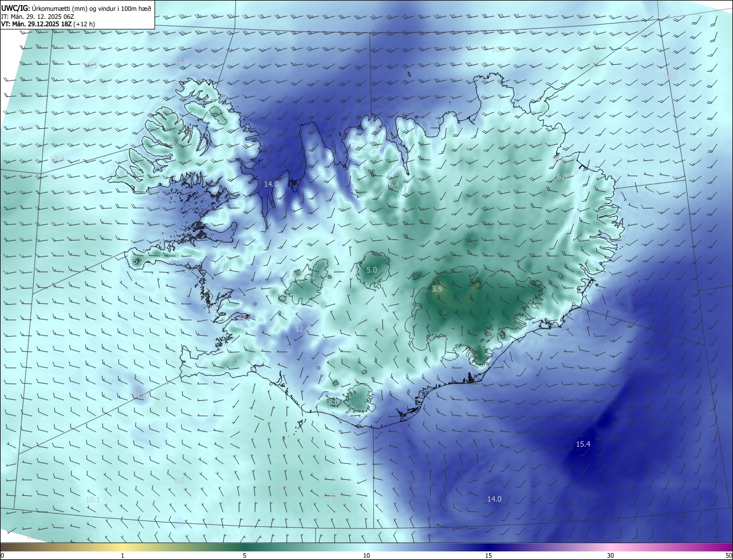The image size is (733, 560).
Task: Click the '30' tick label on color scale
Action: pos(610,555)
